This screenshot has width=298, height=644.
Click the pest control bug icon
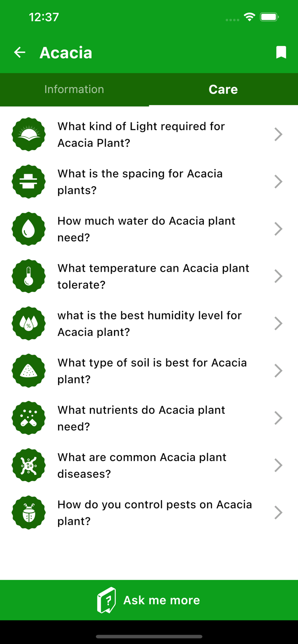28,512
